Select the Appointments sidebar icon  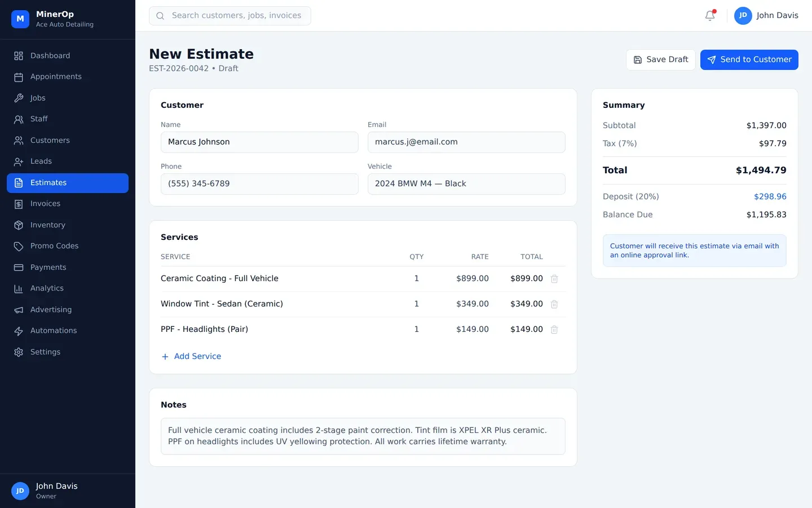pyautogui.click(x=19, y=76)
